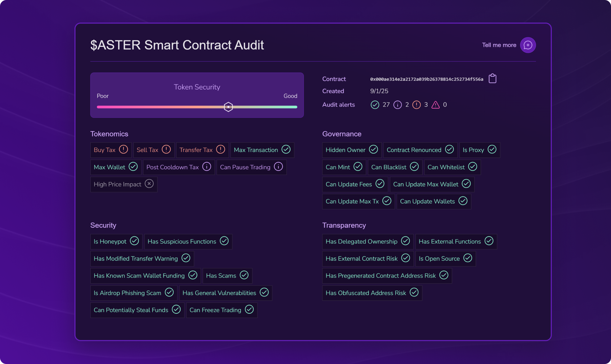Click the Governance section heading
This screenshot has width=611, height=364.
click(342, 134)
